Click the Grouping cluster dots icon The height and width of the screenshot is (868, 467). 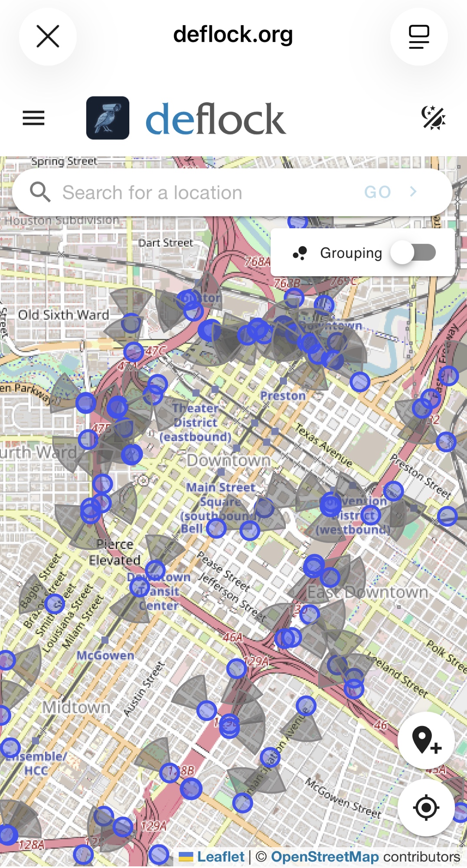300,253
